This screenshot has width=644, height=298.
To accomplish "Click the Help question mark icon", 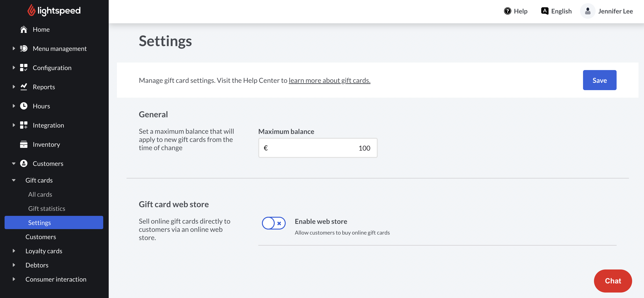I will pos(507,11).
